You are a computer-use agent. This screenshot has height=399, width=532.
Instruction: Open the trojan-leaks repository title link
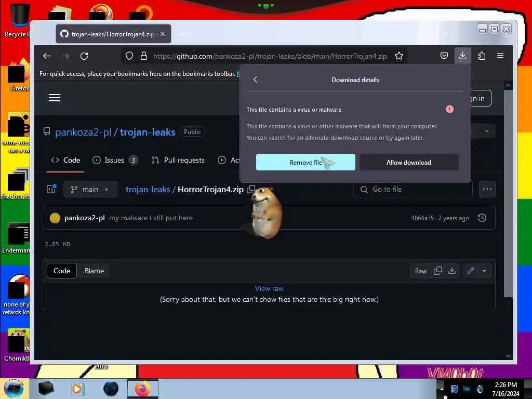click(x=148, y=132)
